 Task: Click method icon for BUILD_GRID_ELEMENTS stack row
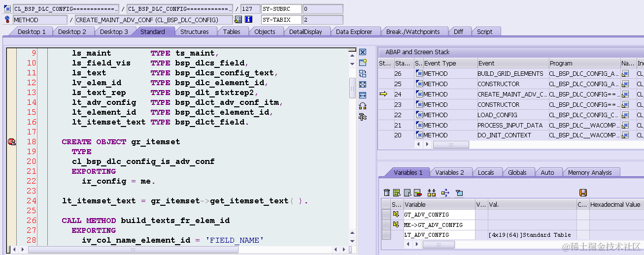pos(419,73)
